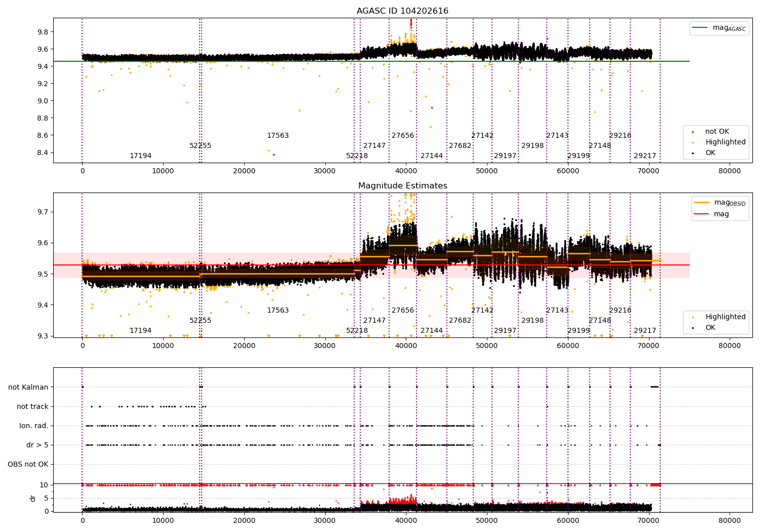
Task: Click the red dot marker beside 'not OK'
Action: [x=693, y=132]
